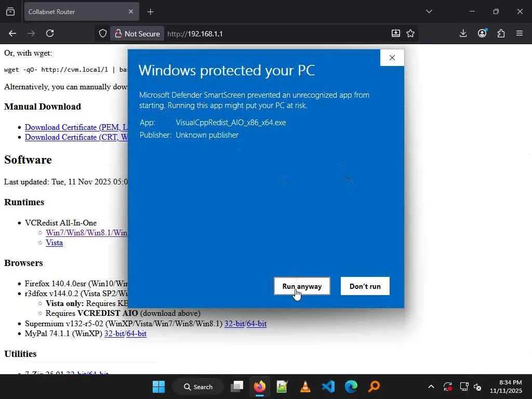The image size is (532, 399).
Task: Close the Collabnet Router tab
Action: (x=131, y=11)
